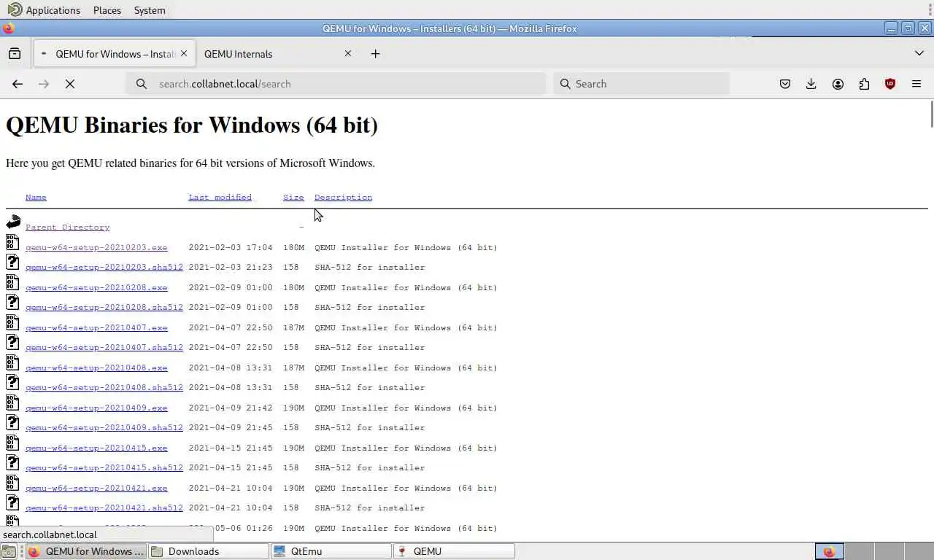934x560 pixels.
Task: Download qemu-w64-setup-20210421.exe
Action: coord(96,489)
